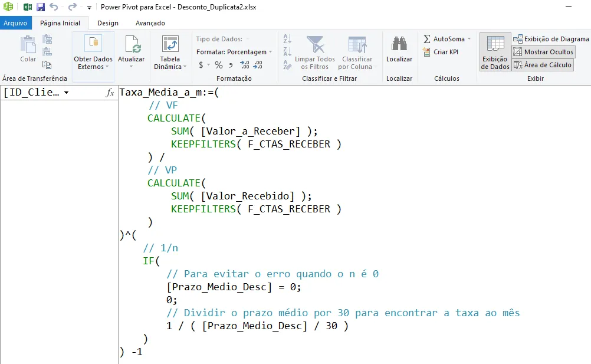The height and width of the screenshot is (364, 591).
Task: Click the [Valor_Recebido] text in the formula
Action: tap(248, 196)
